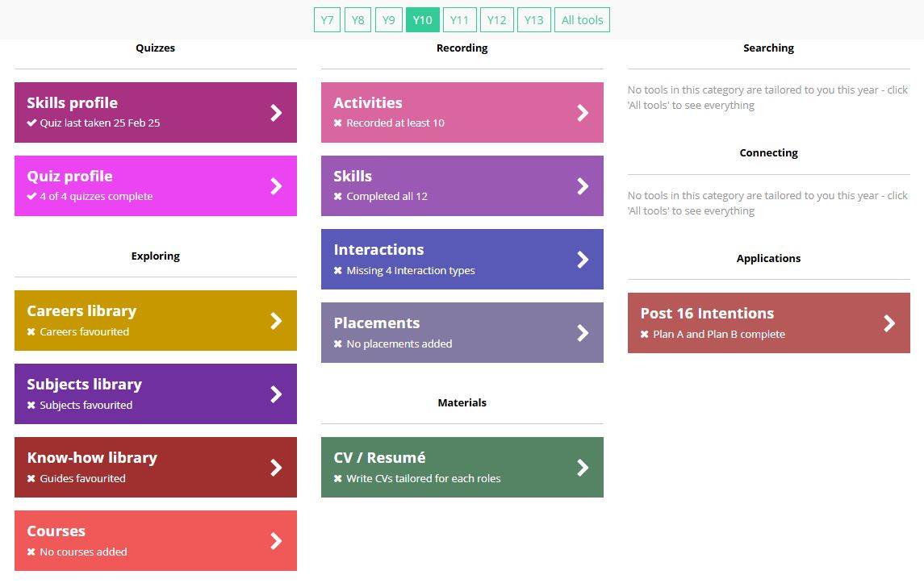Click the checkmark beside Quiz last taken
This screenshot has width=924, height=583.
(x=31, y=123)
